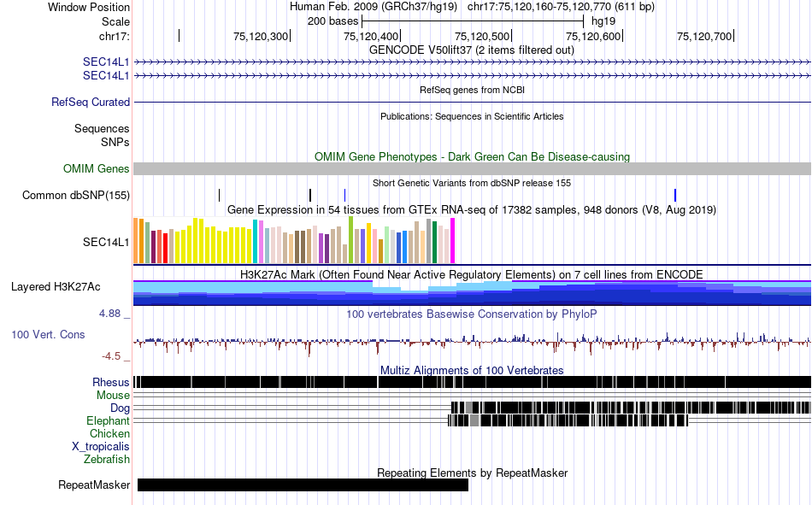Viewport: 812px width, 505px height.
Task: Click the SNPs label under Sequences
Action: [115, 142]
